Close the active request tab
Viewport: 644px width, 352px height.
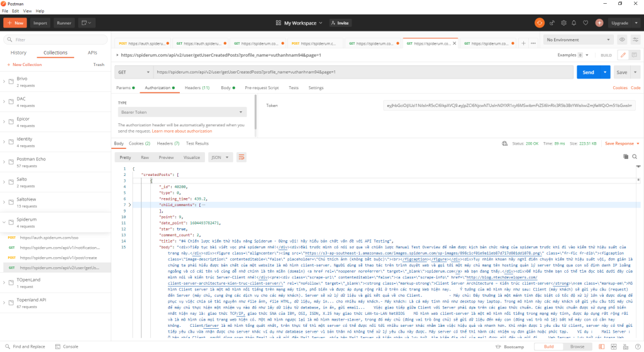[454, 43]
